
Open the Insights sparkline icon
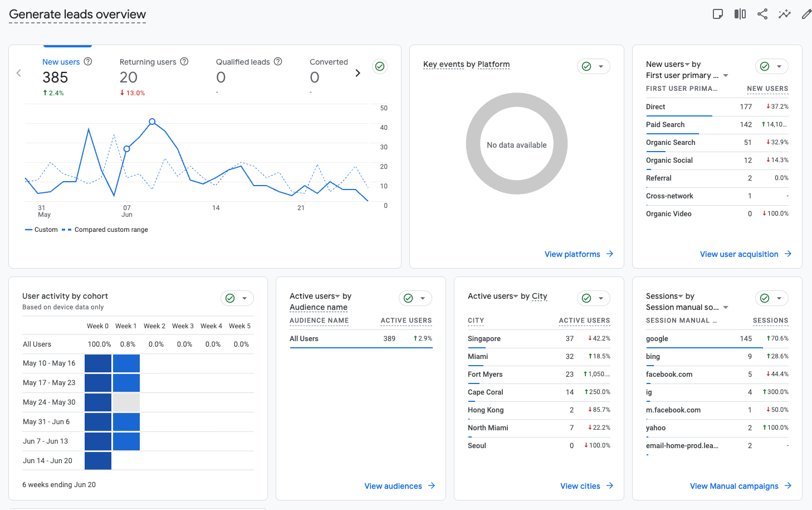[x=785, y=14]
